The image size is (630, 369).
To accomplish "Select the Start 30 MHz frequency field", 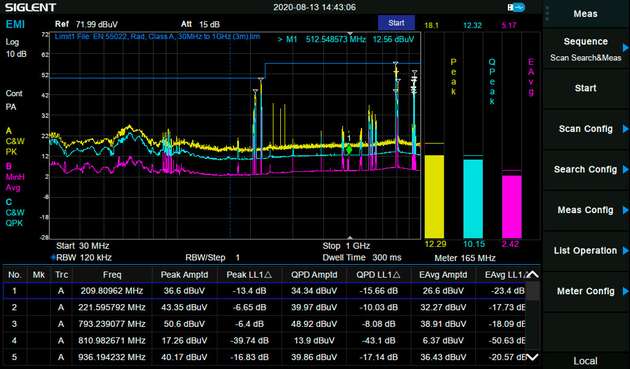I will tap(83, 246).
